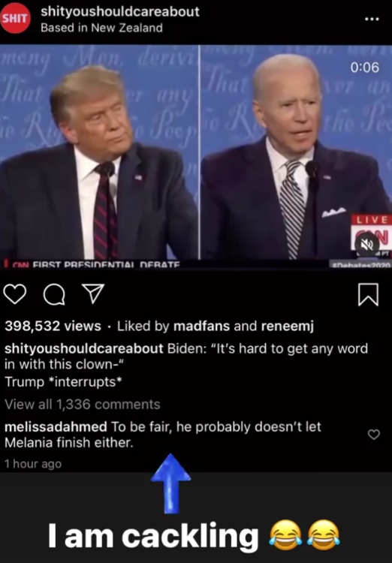Viewport: 392px width, 563px height.
Task: Share post using paper plane icon
Action: [93, 294]
